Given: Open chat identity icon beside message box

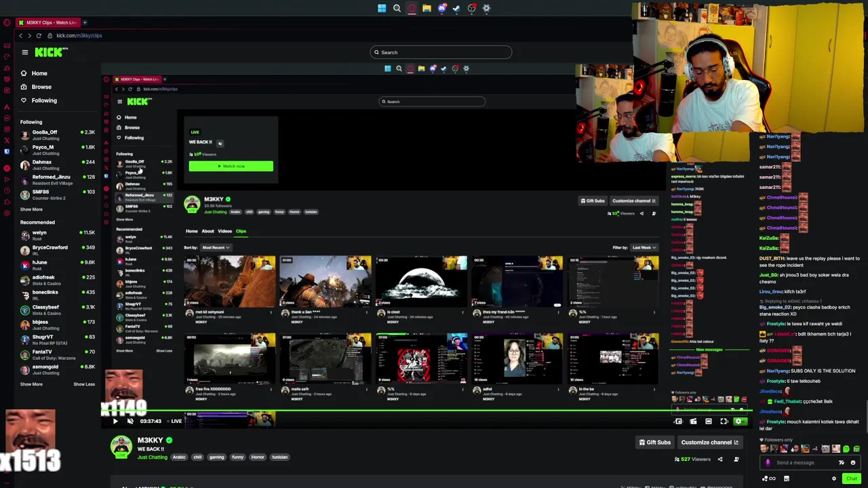Looking at the screenshot, I should tap(768, 463).
